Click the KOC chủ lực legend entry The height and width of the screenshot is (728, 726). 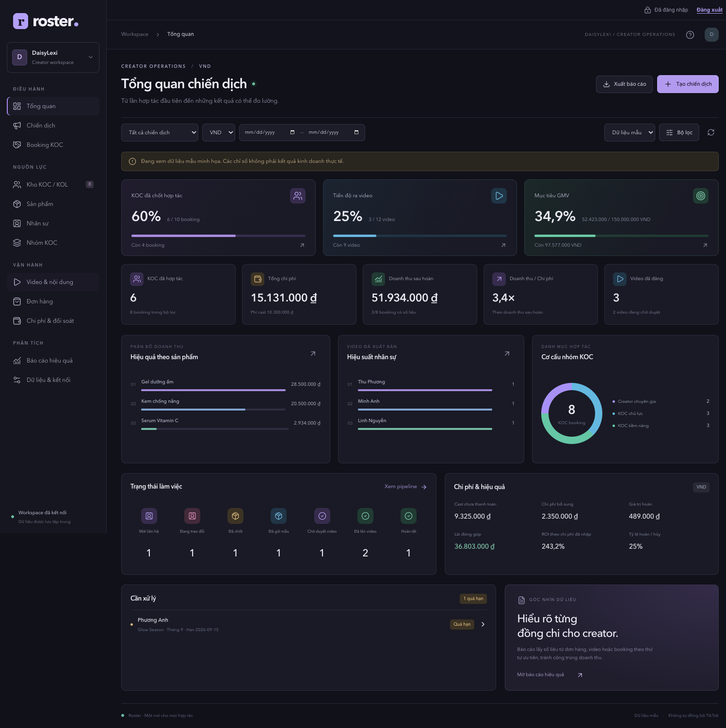(661, 413)
